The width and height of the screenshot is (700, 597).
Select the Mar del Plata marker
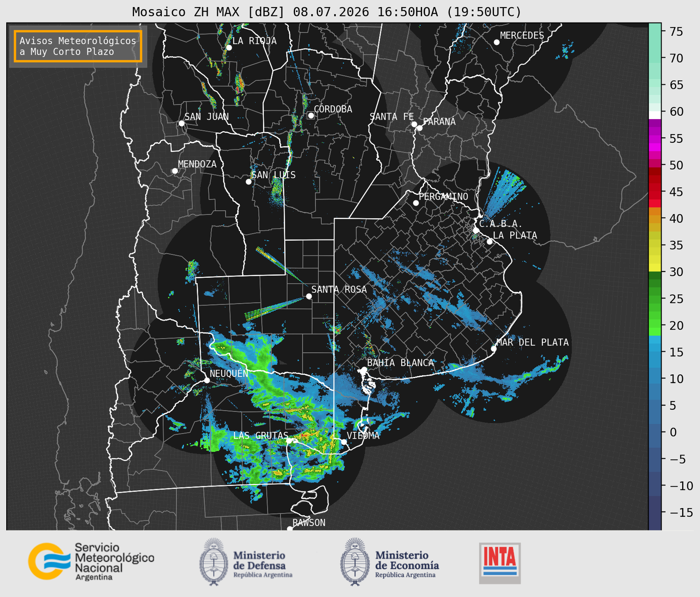[493, 348]
